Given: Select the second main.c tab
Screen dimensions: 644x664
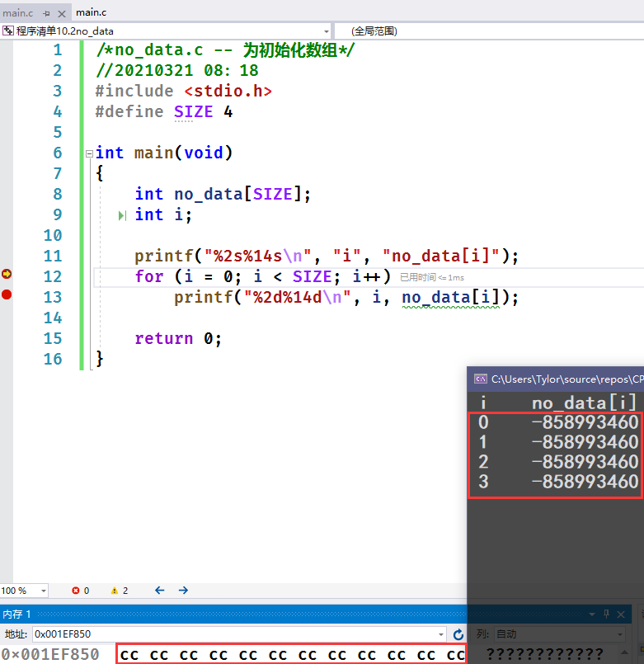Looking at the screenshot, I should pos(91,12).
